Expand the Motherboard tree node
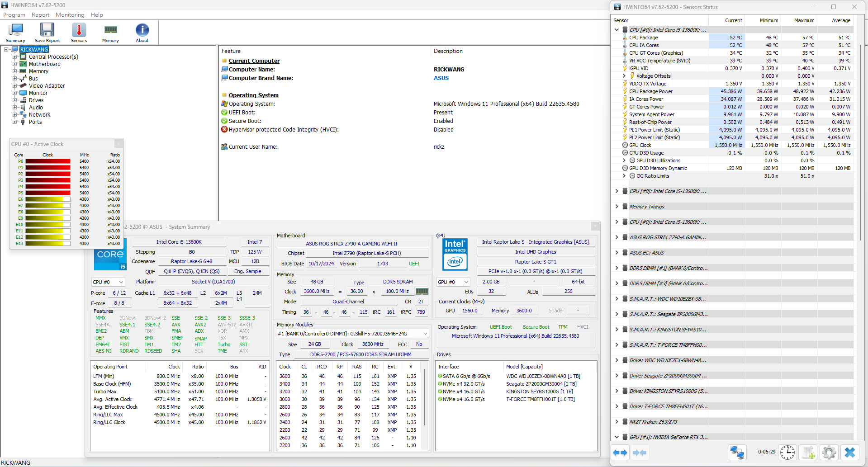868x467 pixels. [x=15, y=64]
